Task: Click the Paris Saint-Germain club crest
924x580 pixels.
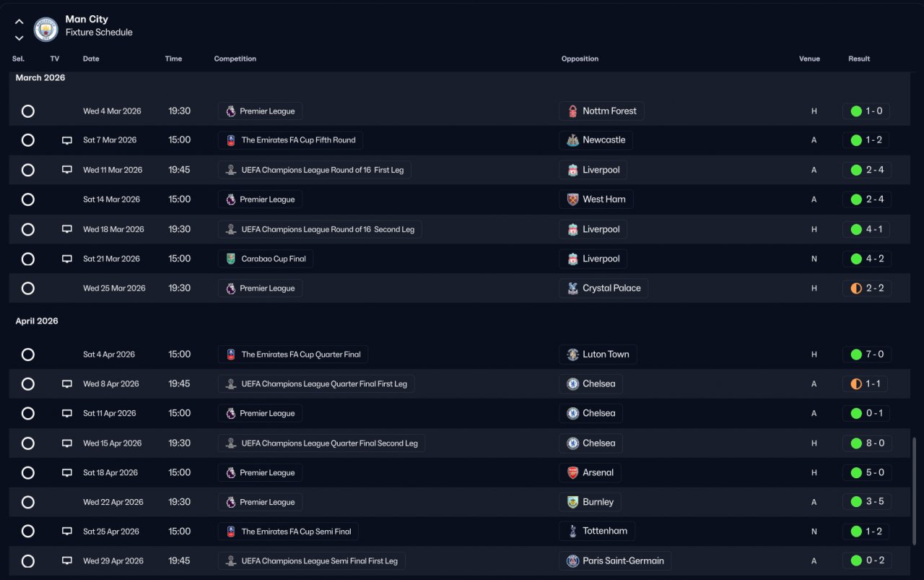Action: click(572, 560)
